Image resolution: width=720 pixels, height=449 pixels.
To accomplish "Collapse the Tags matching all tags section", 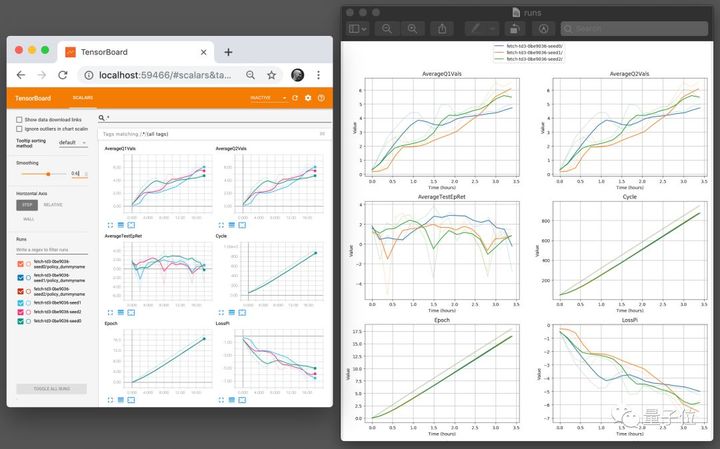I will click(x=214, y=134).
